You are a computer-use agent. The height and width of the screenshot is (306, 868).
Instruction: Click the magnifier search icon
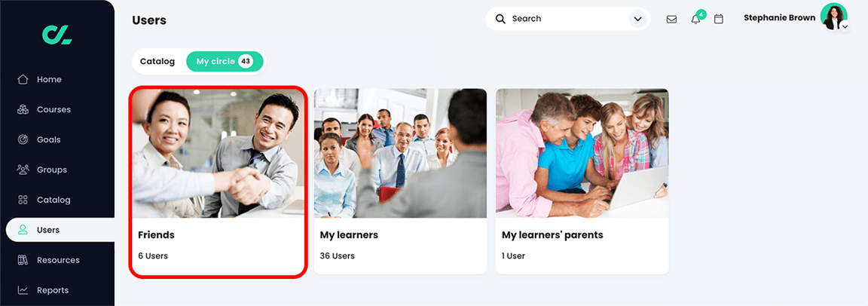click(x=500, y=19)
